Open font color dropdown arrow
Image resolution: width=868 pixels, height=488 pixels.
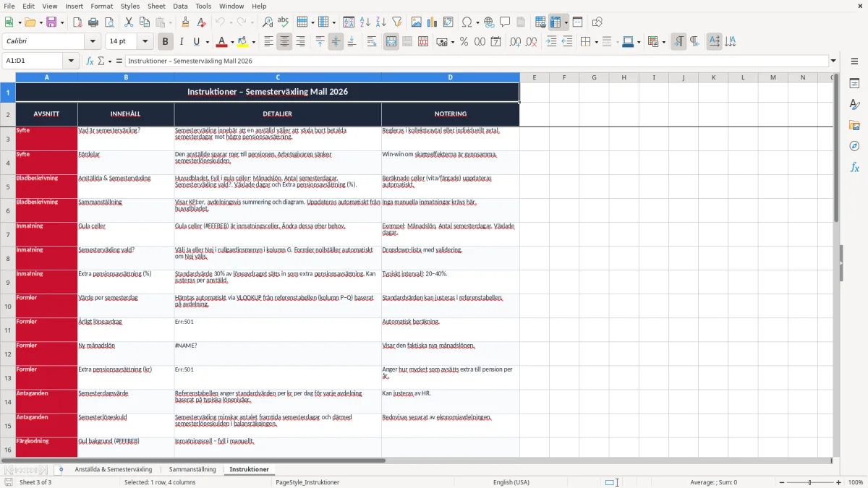coord(232,42)
